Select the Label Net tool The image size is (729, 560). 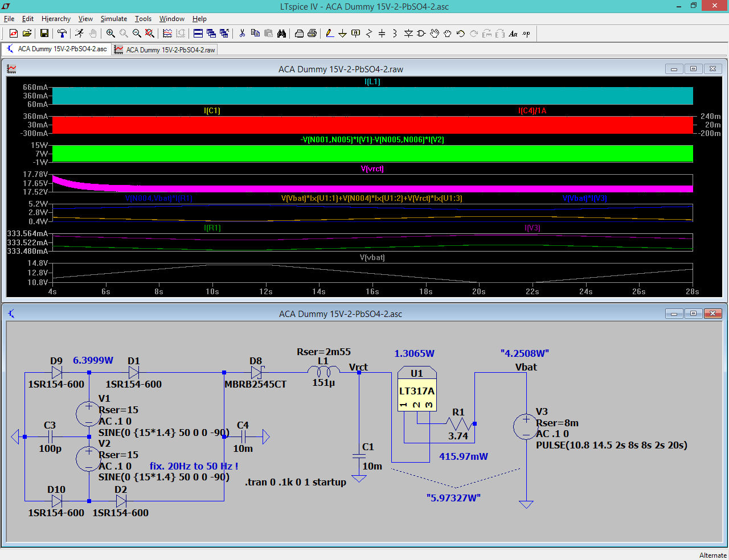(356, 34)
